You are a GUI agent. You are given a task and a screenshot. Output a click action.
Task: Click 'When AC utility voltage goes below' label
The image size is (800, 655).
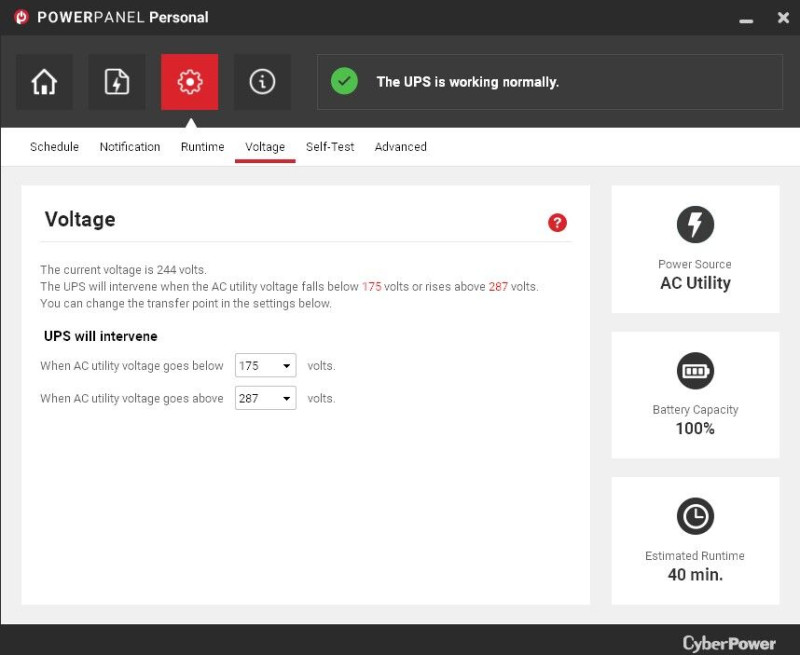click(x=132, y=366)
